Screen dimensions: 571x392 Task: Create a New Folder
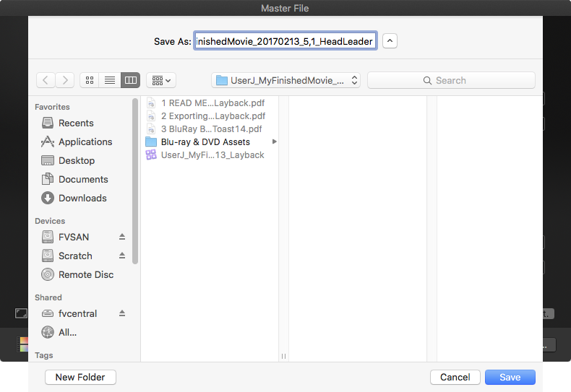pos(80,377)
